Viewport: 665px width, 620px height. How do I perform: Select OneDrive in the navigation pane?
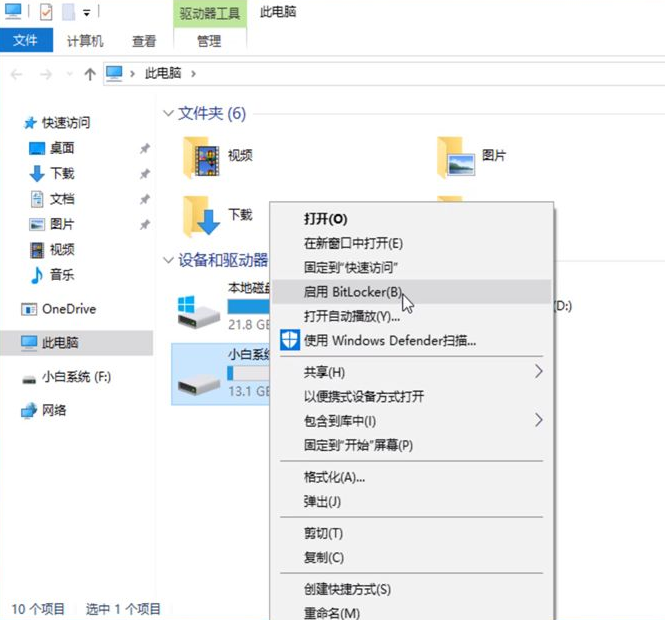click(x=68, y=309)
